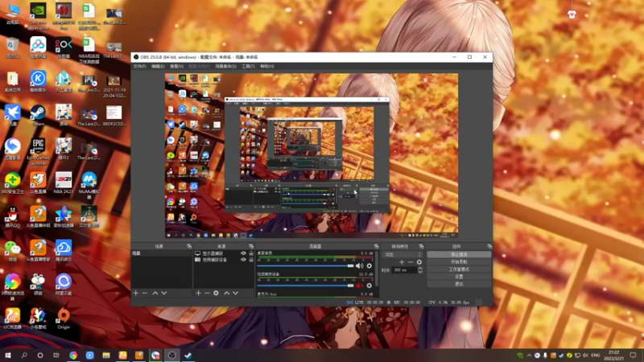Viewport: 644px width, 362px height.
Task: Mute desktop audio with the speaker icon
Action: [x=360, y=266]
